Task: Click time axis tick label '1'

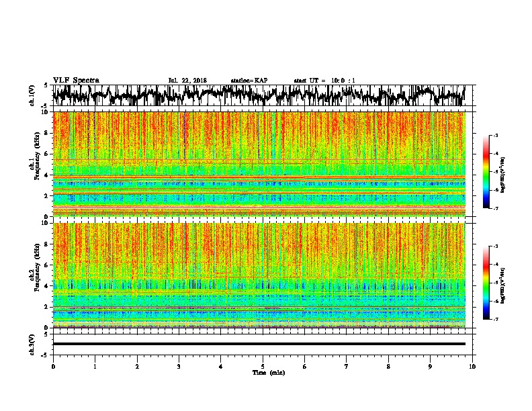Action: pos(95,367)
